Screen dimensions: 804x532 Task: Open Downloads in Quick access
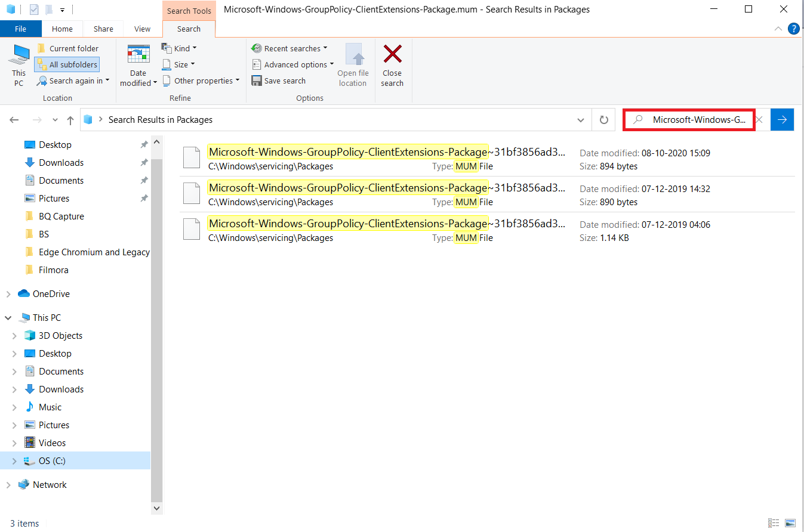click(61, 163)
